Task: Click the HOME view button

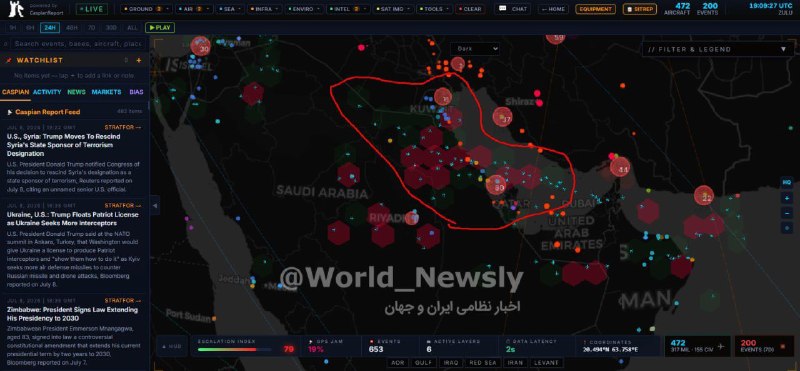Action: click(x=553, y=9)
